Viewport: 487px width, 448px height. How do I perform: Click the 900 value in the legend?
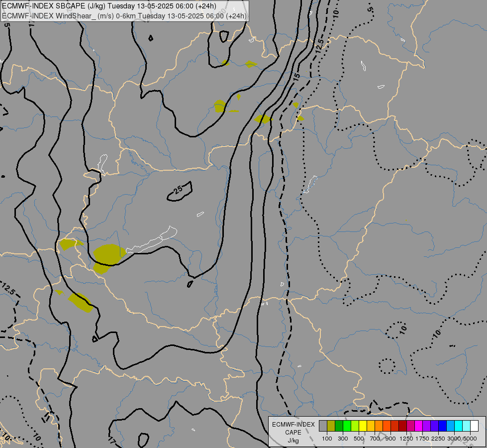click(x=390, y=439)
